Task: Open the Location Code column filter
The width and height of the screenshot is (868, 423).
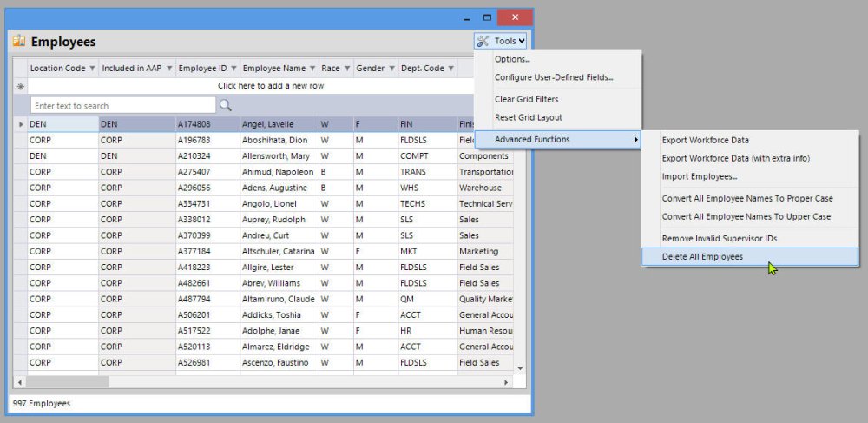Action: tap(92, 69)
